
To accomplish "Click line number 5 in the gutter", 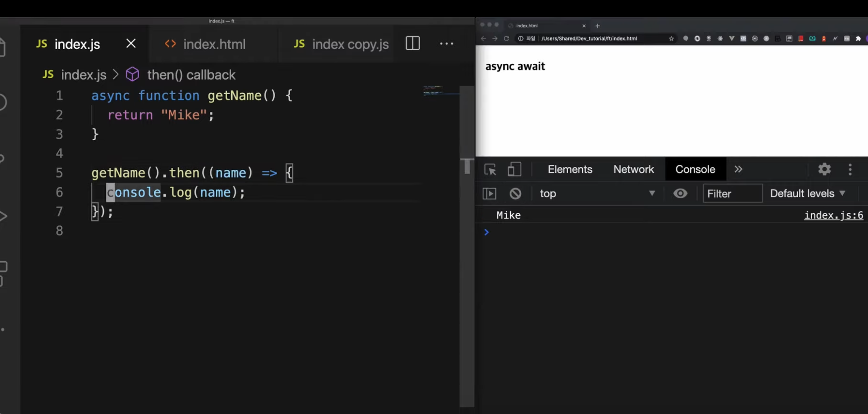I will click(59, 173).
